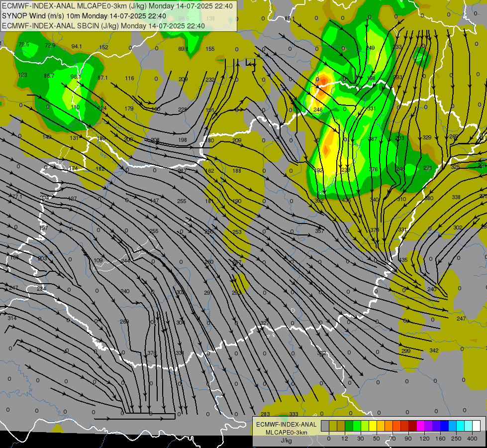Click the 30 tick label in legend

coord(361,439)
